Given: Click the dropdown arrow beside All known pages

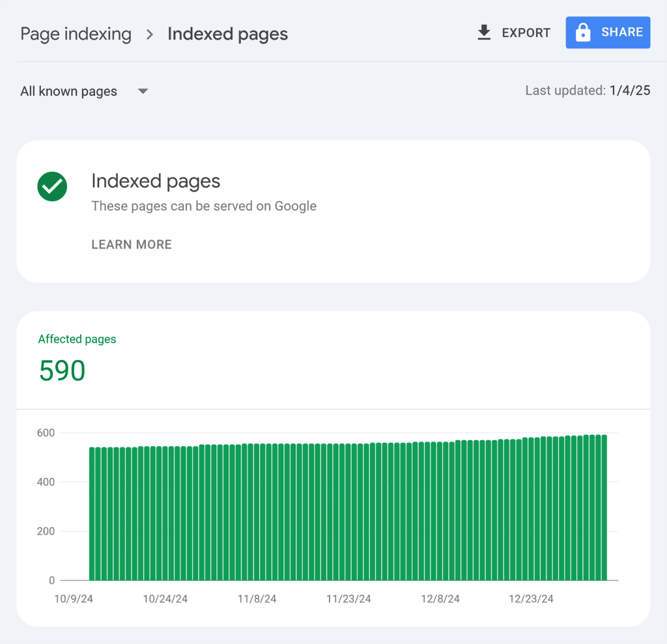Looking at the screenshot, I should [143, 91].
